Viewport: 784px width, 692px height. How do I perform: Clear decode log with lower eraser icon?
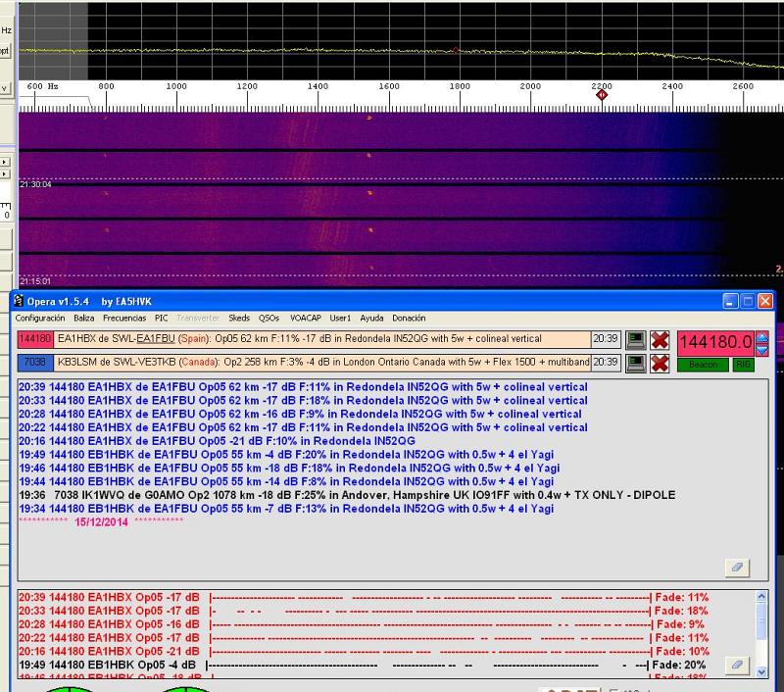pyautogui.click(x=739, y=665)
